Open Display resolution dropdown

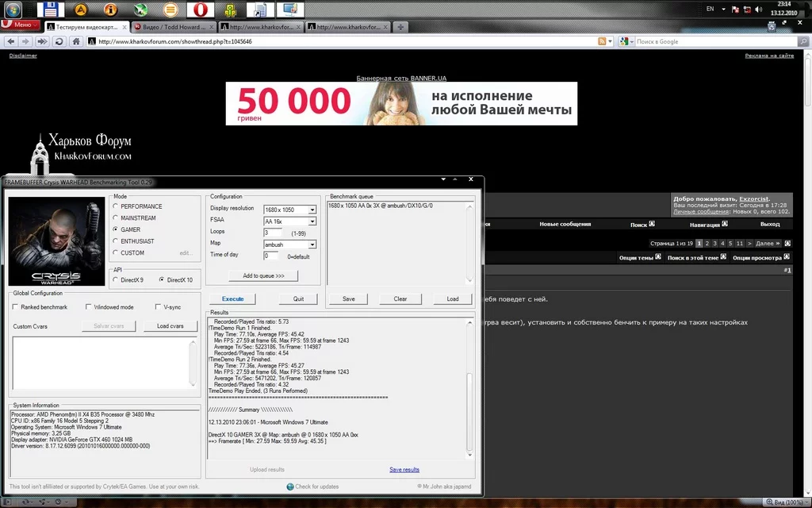(312, 210)
